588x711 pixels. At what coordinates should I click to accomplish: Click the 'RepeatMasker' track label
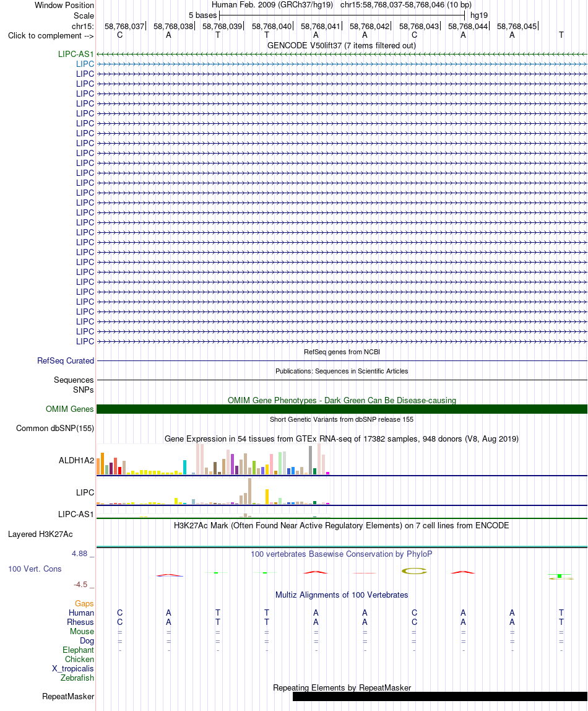[x=69, y=697]
